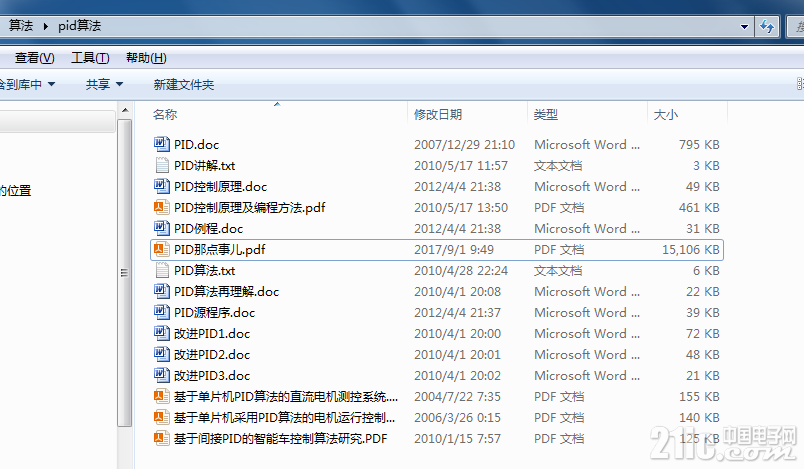This screenshot has width=804, height=469.
Task: Open the 查看(V) menu
Action: point(34,58)
